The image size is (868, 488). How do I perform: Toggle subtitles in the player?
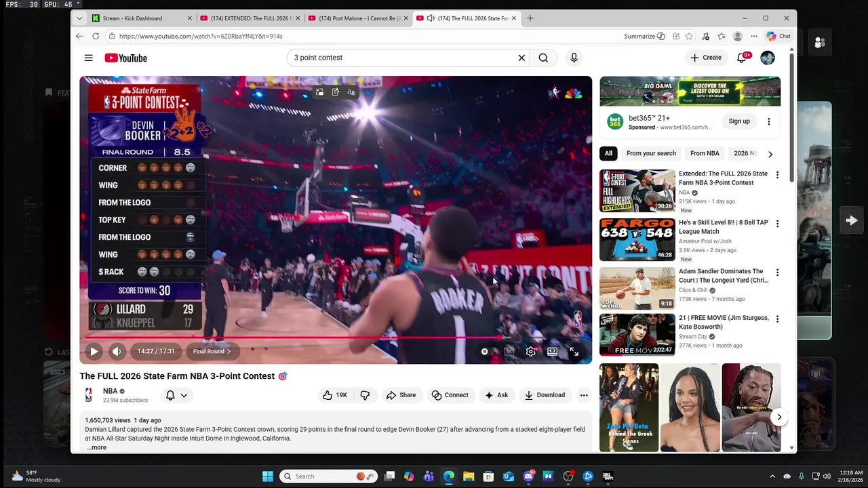pos(509,351)
